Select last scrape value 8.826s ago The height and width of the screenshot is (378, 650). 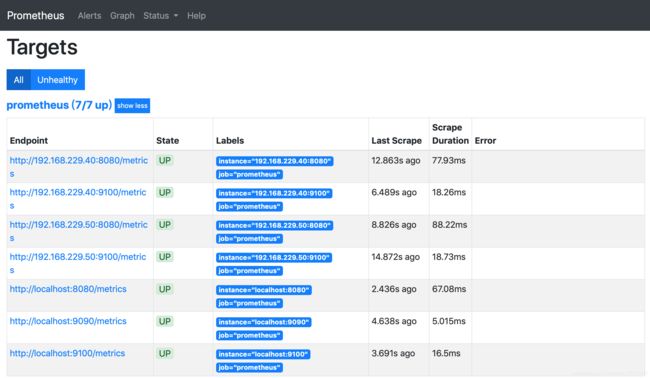point(394,225)
